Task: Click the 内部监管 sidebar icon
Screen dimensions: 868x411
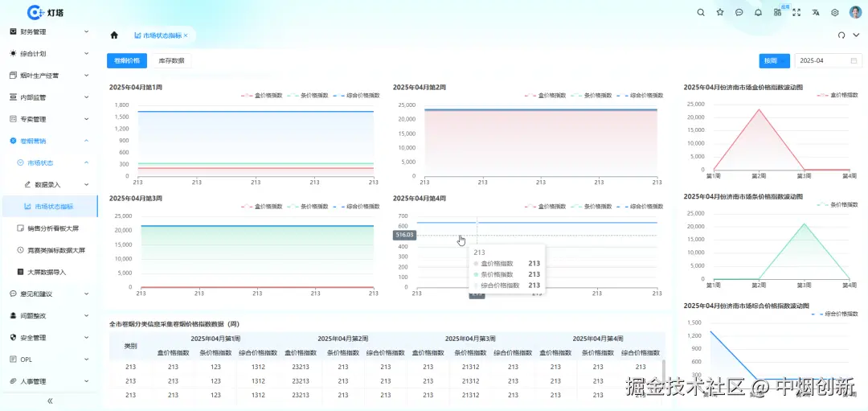Action: 14,97
